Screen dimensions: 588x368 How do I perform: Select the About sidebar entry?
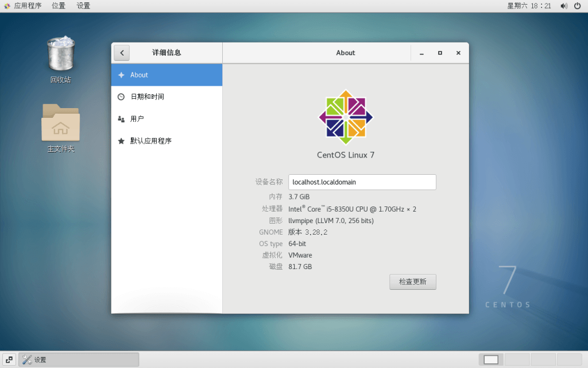tap(167, 75)
